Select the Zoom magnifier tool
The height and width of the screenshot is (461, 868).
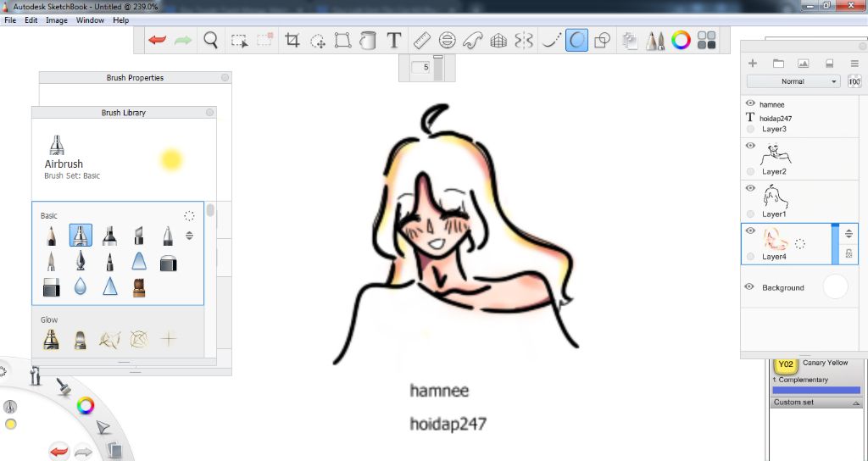(x=210, y=41)
